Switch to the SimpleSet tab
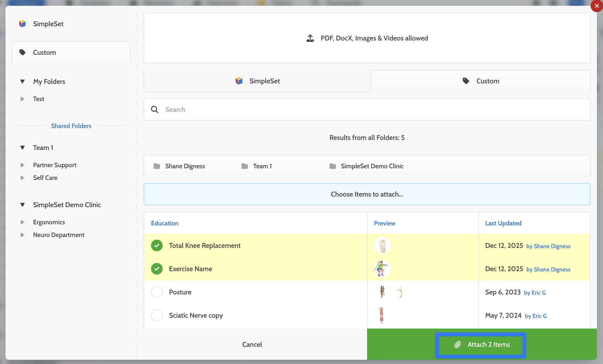Image resolution: width=603 pixels, height=364 pixels. 257,81
